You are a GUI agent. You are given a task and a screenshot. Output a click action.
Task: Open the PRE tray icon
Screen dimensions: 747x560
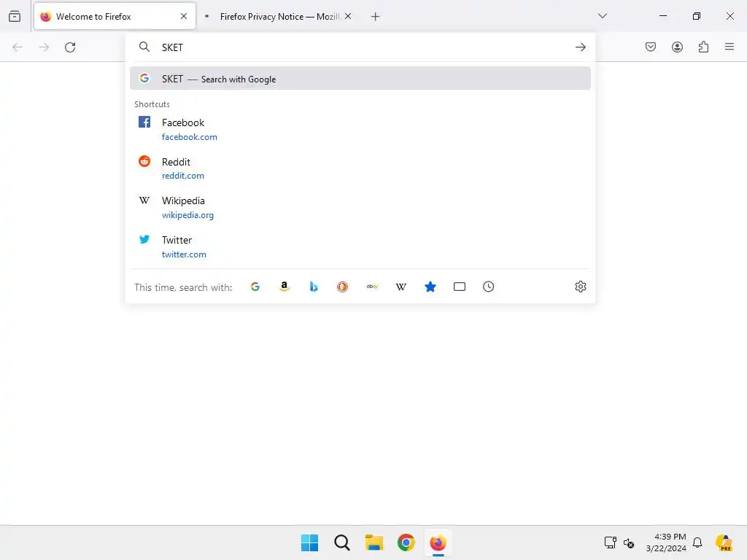[x=724, y=542]
